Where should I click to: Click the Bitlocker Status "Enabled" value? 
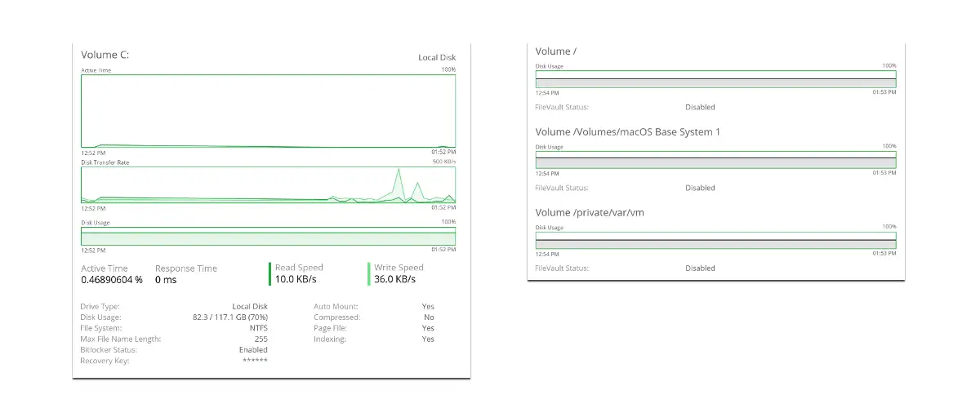[253, 349]
